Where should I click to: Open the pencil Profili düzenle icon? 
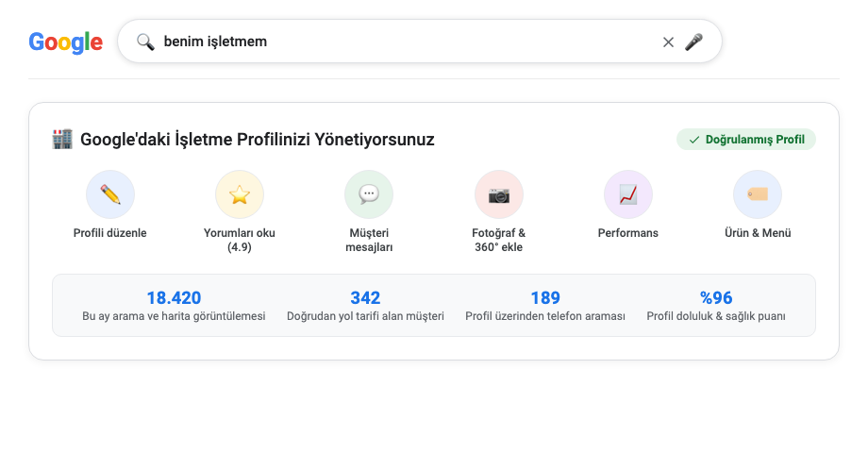[x=110, y=194]
